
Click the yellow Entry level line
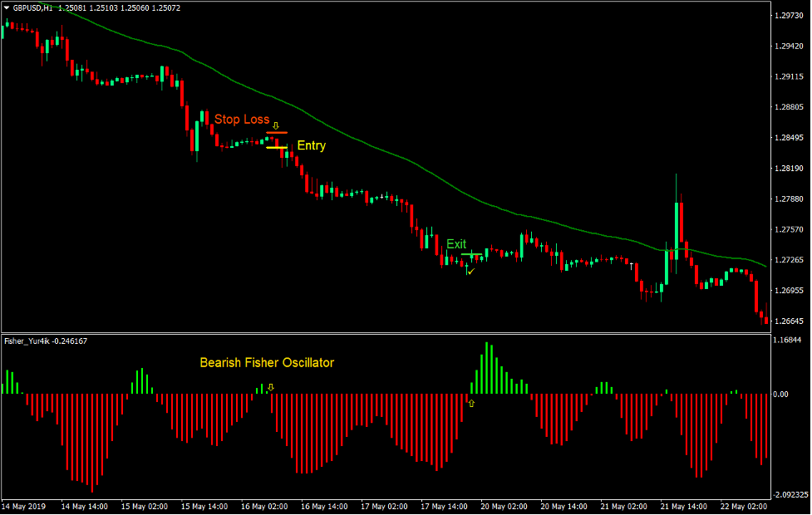[x=277, y=147]
